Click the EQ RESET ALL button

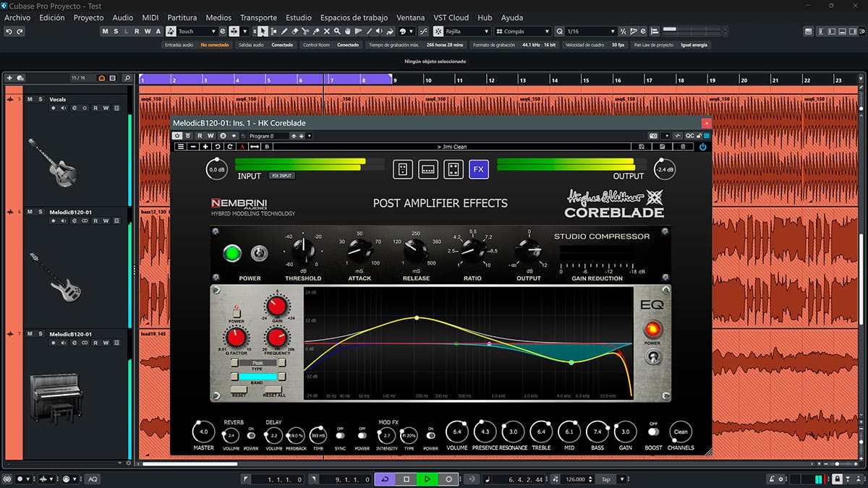pyautogui.click(x=273, y=389)
